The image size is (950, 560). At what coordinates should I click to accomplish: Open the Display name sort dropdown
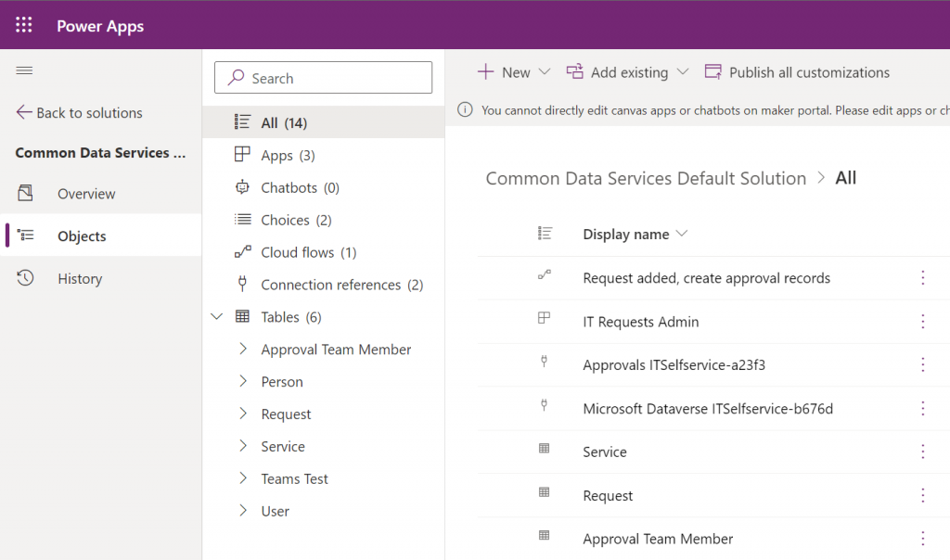pos(682,234)
